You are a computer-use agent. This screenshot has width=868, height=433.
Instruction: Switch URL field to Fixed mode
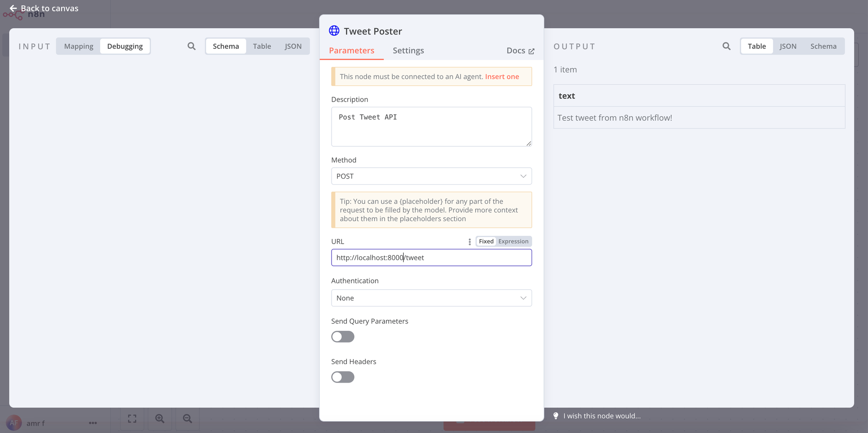pos(486,241)
